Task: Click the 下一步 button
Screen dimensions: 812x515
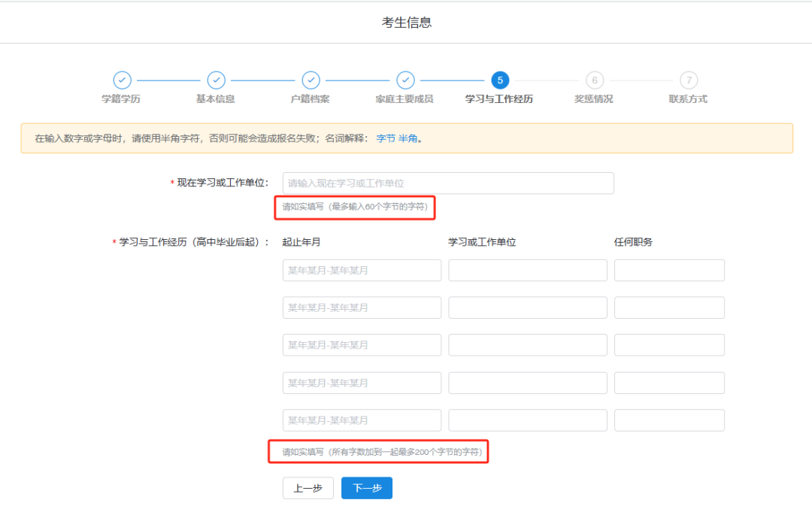Action: [x=367, y=488]
